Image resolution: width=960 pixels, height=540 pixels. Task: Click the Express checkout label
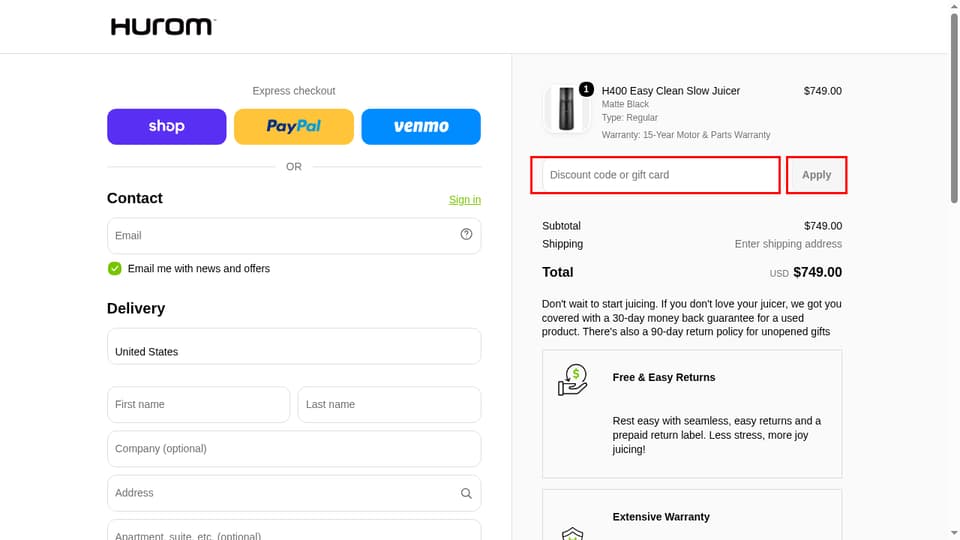[294, 91]
